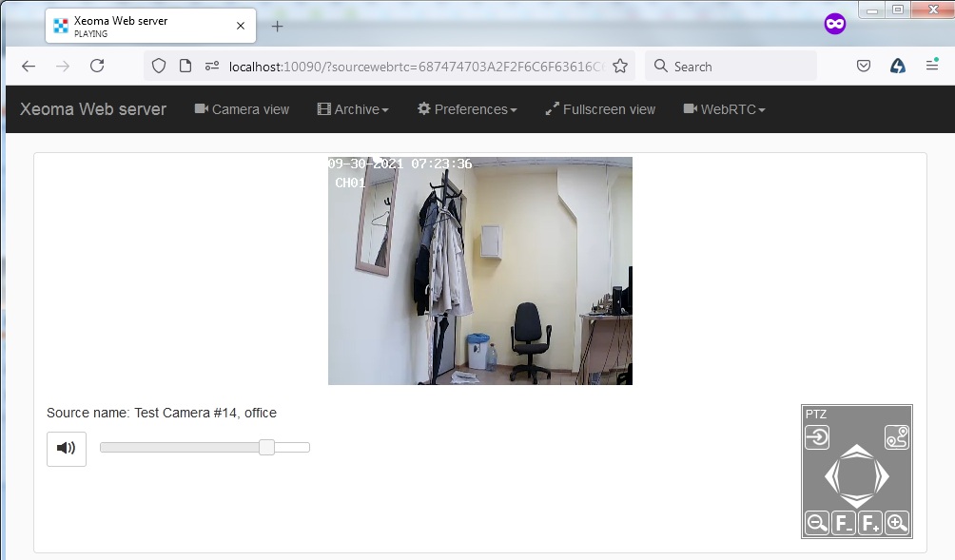Reload the page with refresh icon
Screen dimensions: 955x560
[x=97, y=66]
